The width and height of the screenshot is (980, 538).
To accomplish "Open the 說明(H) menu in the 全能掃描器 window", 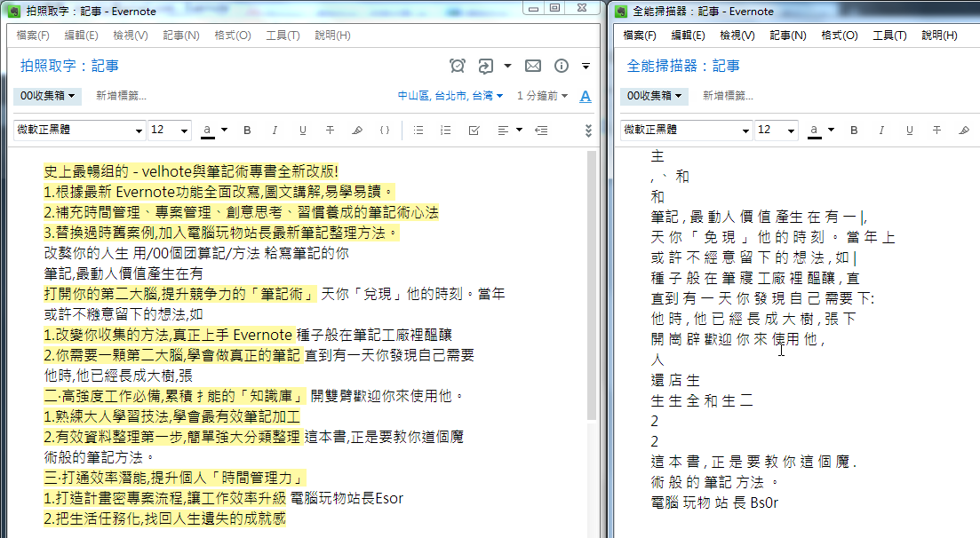I will click(939, 35).
